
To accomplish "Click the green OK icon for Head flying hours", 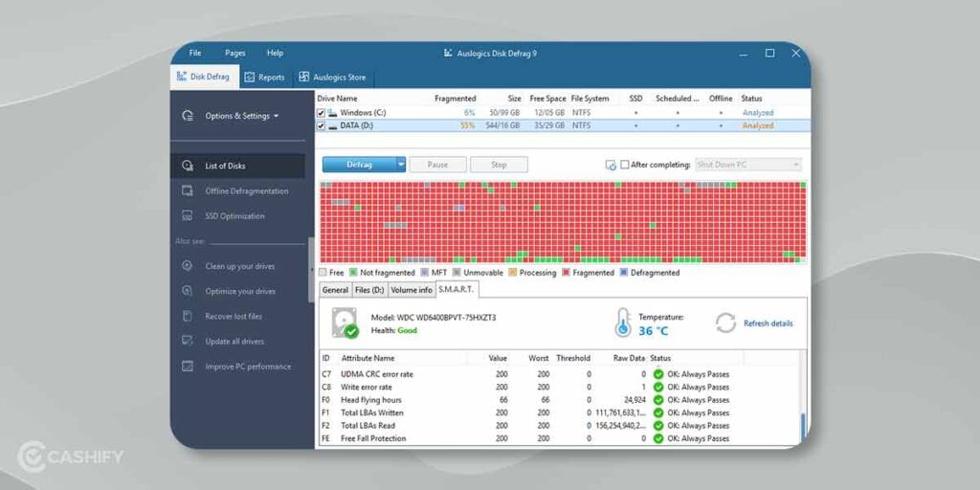I will [658, 400].
